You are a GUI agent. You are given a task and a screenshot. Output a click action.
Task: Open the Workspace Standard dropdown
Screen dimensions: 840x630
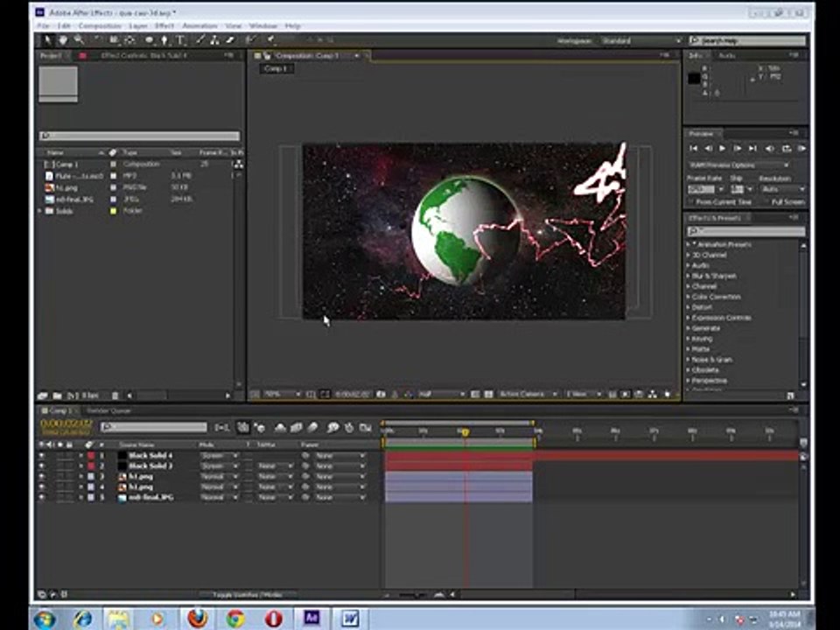point(640,41)
